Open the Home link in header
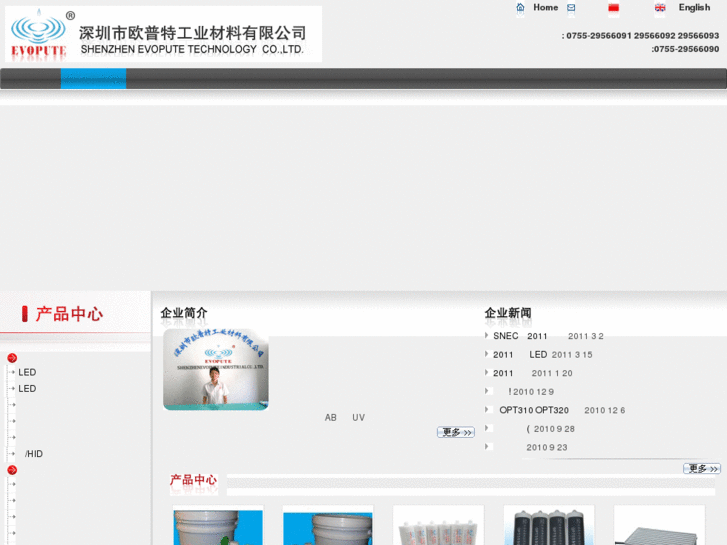Image resolution: width=727 pixels, height=545 pixels. click(x=545, y=8)
